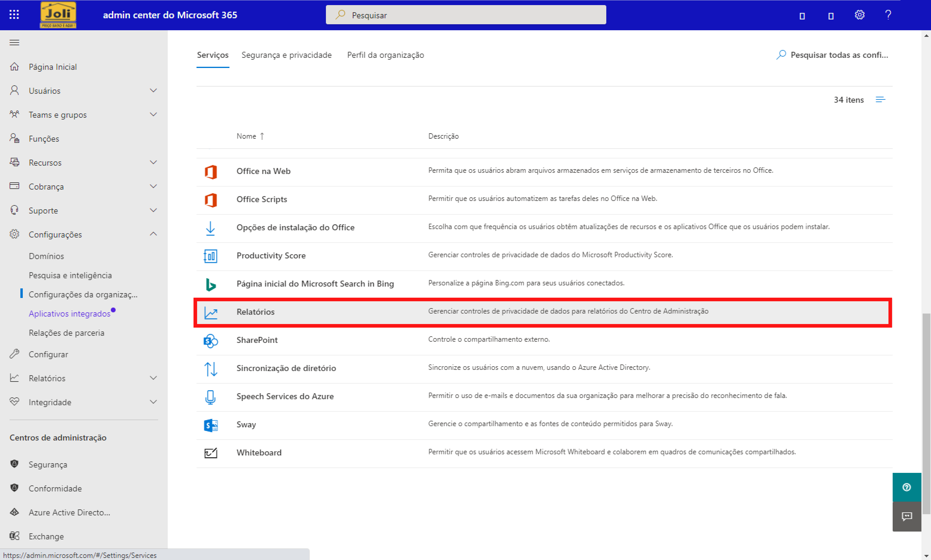Click the settings gear in top bar
Screen dimensions: 931x560
pyautogui.click(x=859, y=15)
